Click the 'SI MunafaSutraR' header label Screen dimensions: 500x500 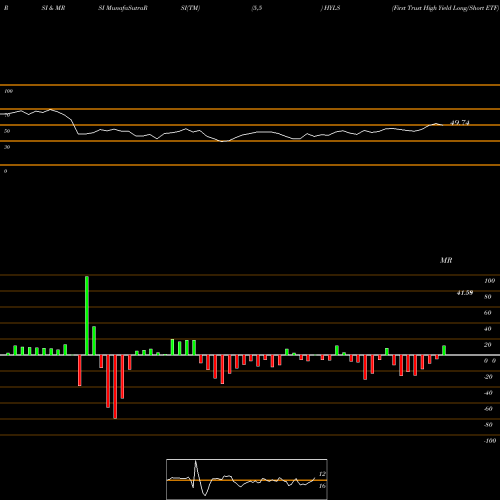tap(123, 8)
